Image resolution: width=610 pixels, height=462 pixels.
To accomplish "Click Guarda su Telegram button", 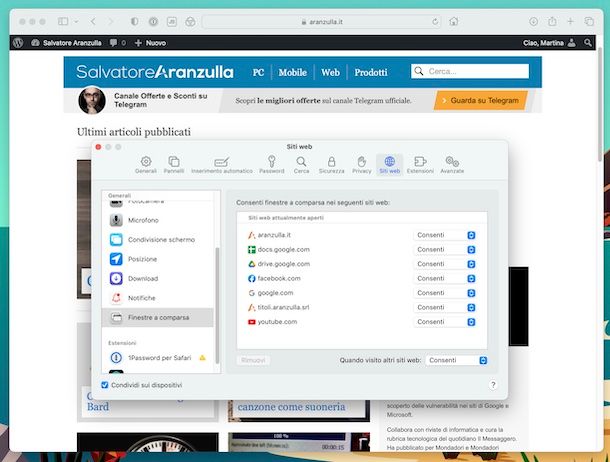I will 481,100.
